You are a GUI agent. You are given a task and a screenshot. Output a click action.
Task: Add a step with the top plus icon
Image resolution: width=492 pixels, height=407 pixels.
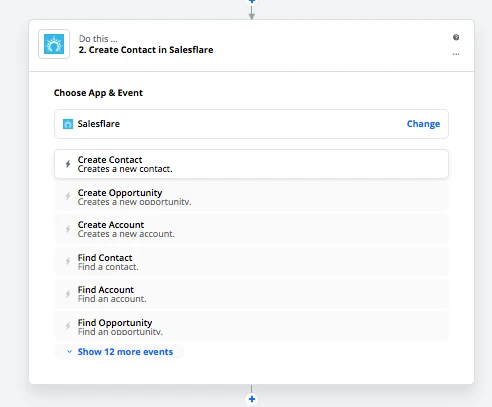coord(252,1)
